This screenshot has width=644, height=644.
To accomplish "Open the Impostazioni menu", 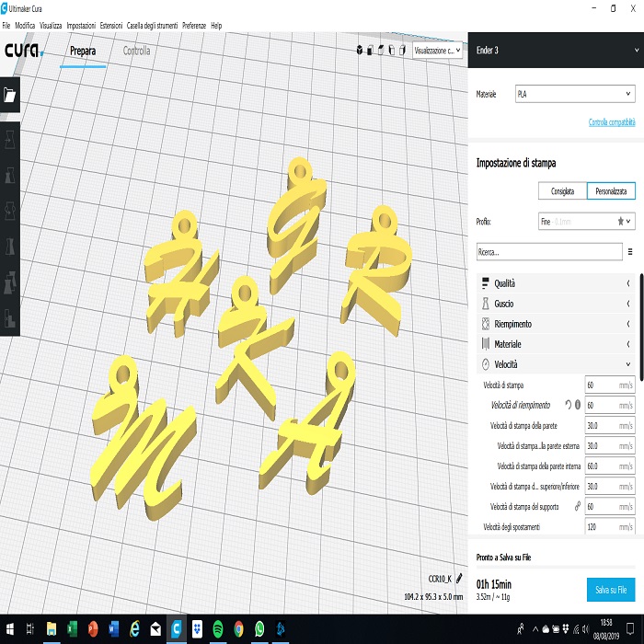I will pyautogui.click(x=81, y=26).
